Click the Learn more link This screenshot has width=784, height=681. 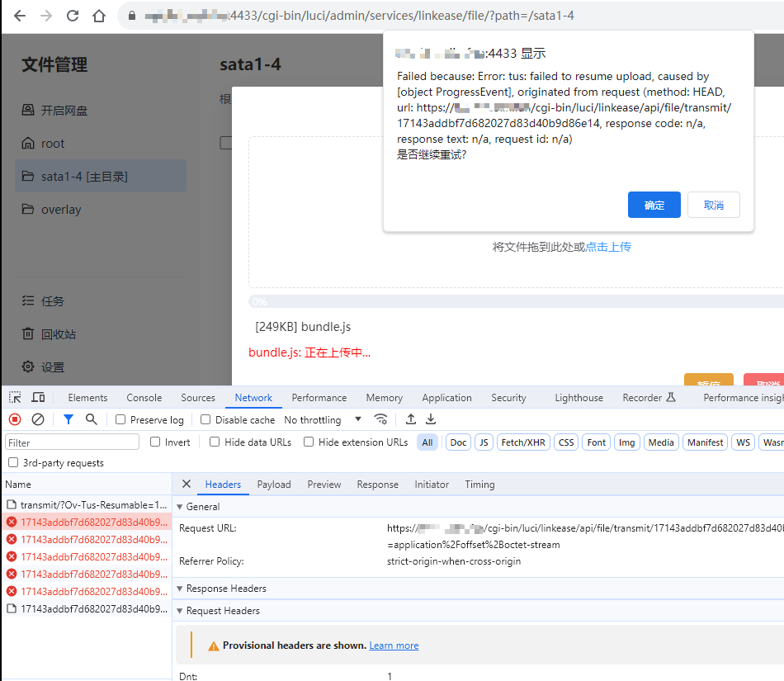tap(394, 646)
